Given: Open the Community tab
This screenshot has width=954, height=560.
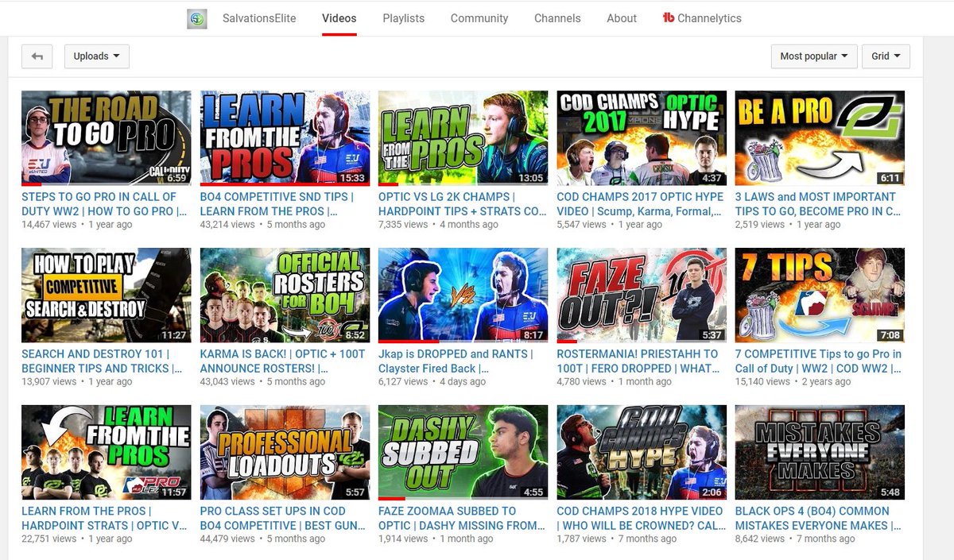Looking at the screenshot, I should click(x=479, y=18).
